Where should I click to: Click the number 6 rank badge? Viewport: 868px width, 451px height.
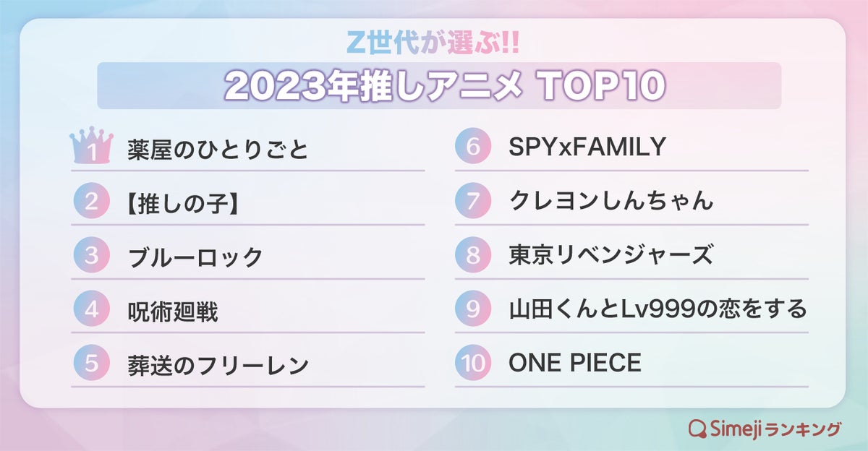coord(473,148)
